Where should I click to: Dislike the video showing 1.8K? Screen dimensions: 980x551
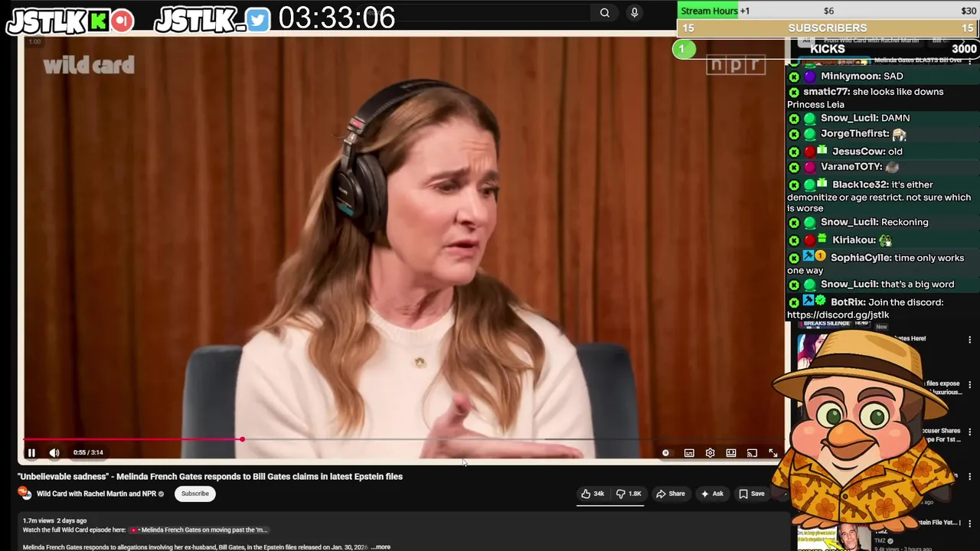tap(628, 494)
